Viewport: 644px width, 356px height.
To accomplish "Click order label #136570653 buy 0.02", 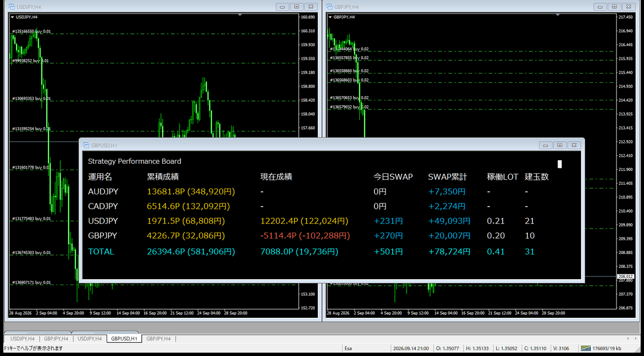I will coord(350,98).
